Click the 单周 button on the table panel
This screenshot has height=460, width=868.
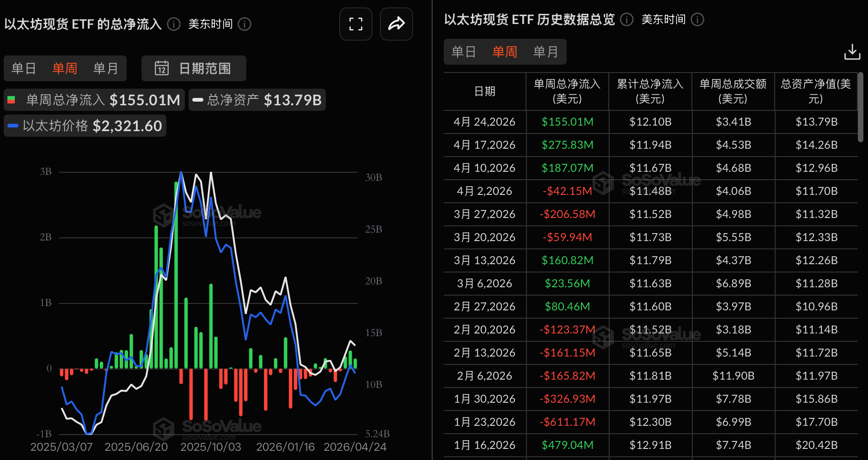click(504, 52)
